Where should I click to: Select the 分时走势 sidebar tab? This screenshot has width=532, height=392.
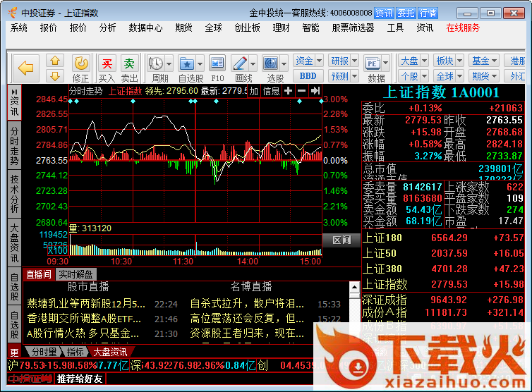14,145
